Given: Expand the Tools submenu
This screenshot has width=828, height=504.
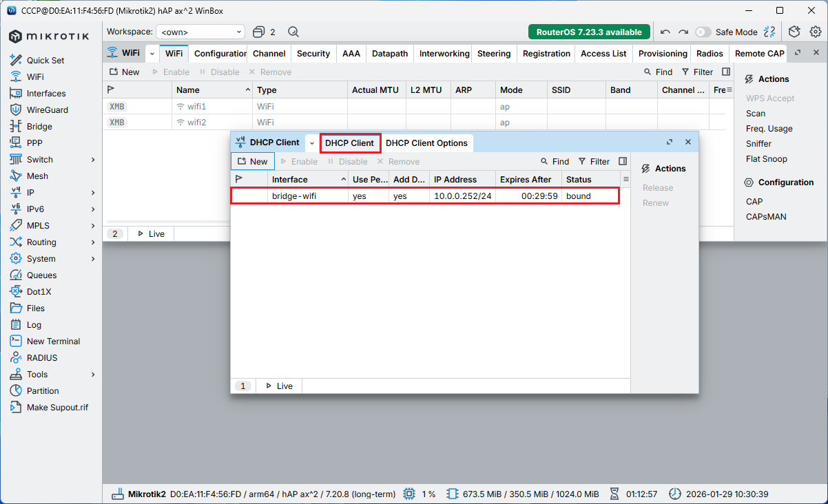Looking at the screenshot, I should pos(93,375).
